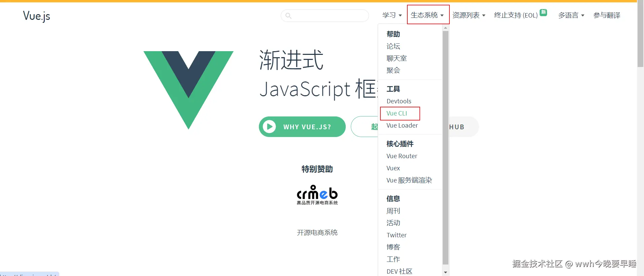Open Twitter menu entry
Screen dimensions: 644x276
click(397, 235)
